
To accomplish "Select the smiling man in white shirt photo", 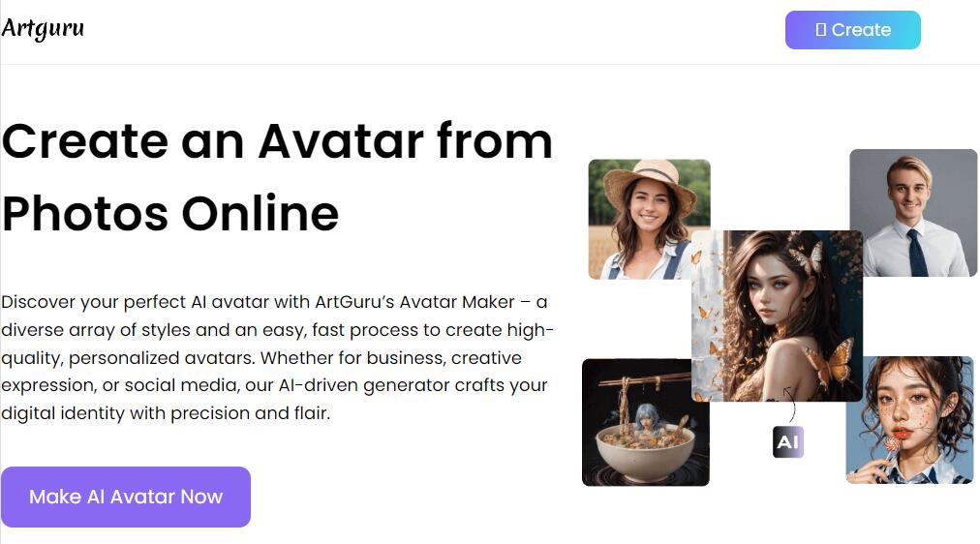I will coord(913,212).
